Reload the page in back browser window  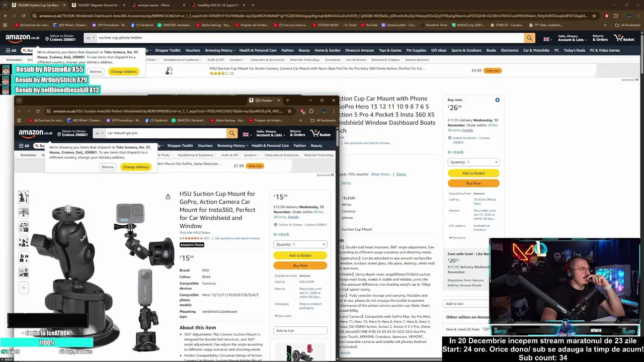23,16
